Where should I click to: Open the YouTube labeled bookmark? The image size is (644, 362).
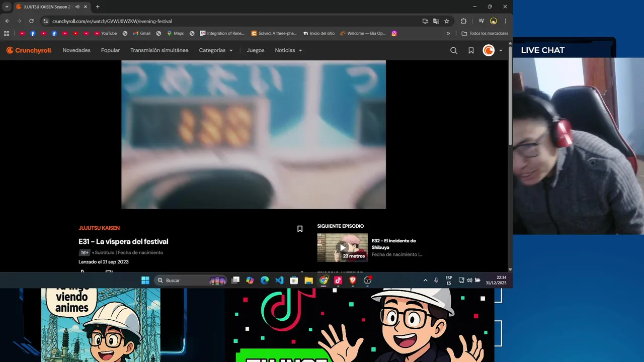point(105,33)
